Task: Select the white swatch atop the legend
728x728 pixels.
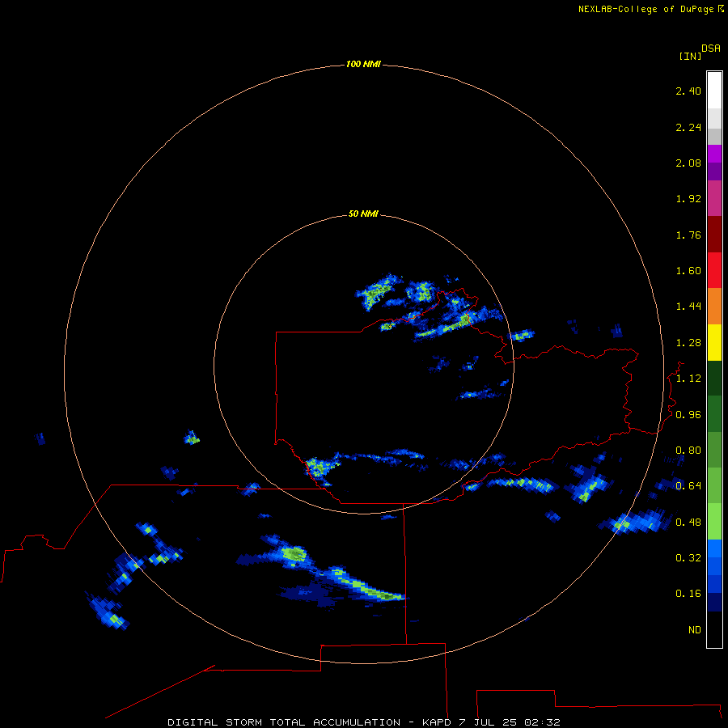Action: tap(714, 90)
